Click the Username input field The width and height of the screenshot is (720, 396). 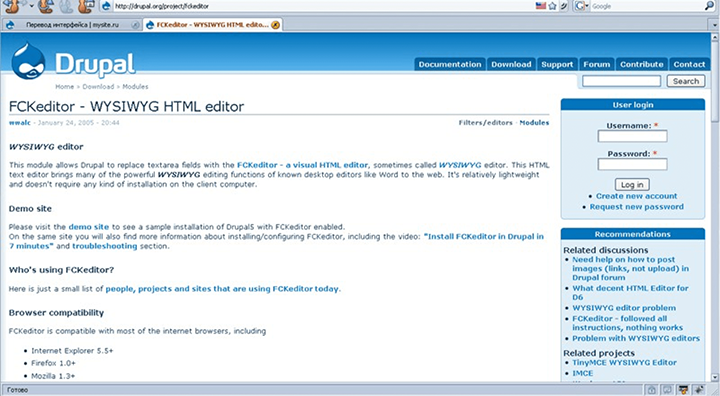[632, 136]
